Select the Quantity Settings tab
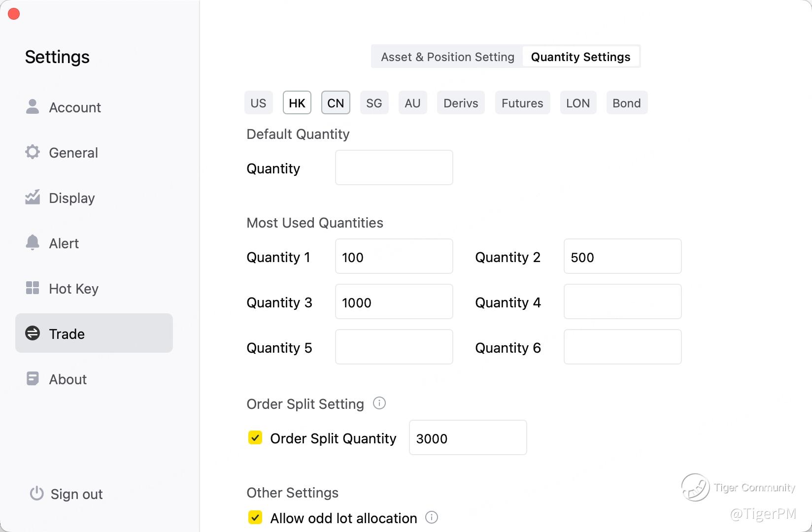Image resolution: width=812 pixels, height=532 pixels. tap(580, 57)
